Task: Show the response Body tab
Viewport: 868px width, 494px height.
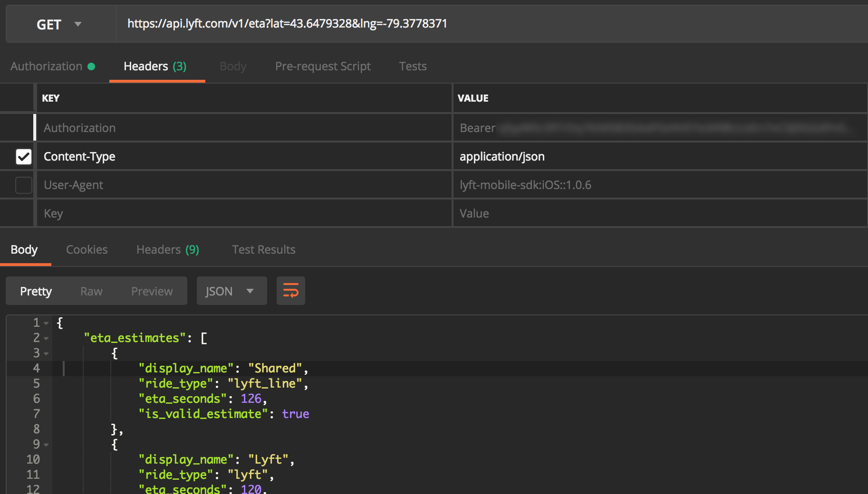Action: click(24, 249)
